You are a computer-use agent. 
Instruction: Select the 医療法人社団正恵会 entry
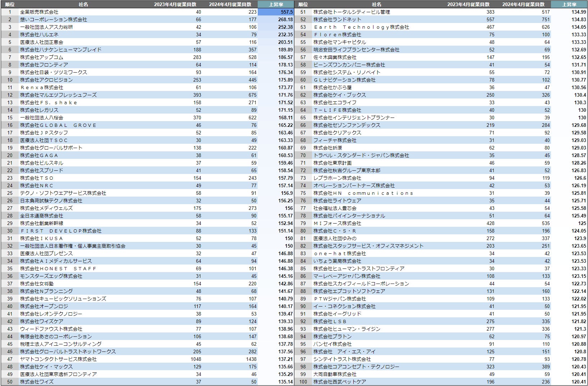pyautogui.click(x=42, y=42)
